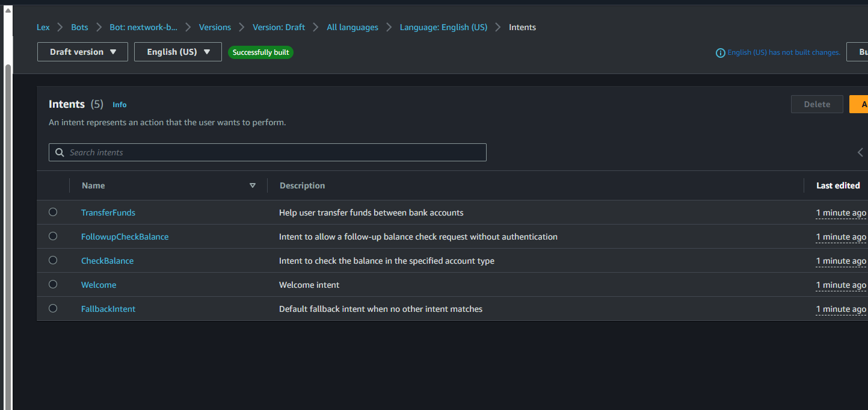Open the Draft version dropdown
868x410 pixels.
(x=82, y=52)
